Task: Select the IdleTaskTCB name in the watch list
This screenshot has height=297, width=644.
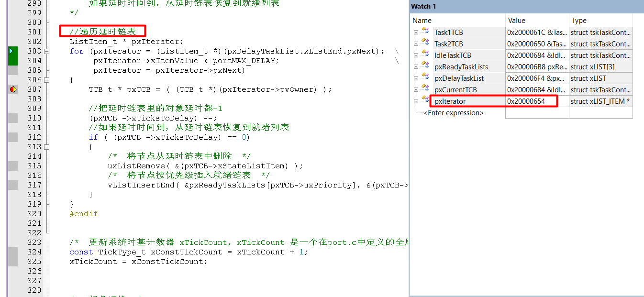Action: [x=453, y=55]
